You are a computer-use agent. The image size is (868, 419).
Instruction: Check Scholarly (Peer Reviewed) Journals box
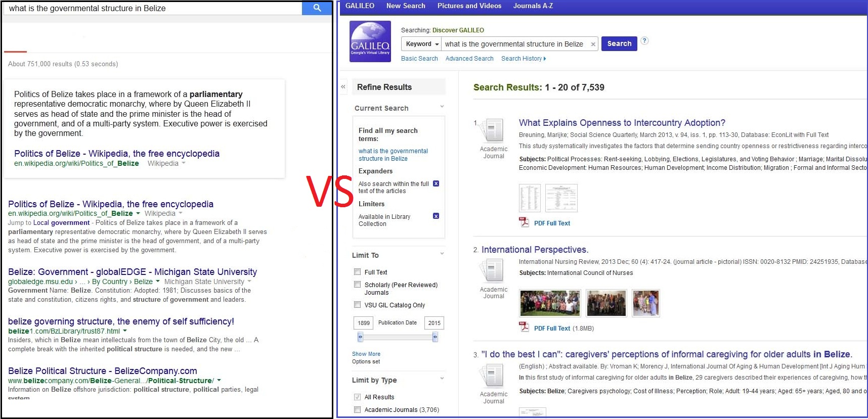[358, 285]
